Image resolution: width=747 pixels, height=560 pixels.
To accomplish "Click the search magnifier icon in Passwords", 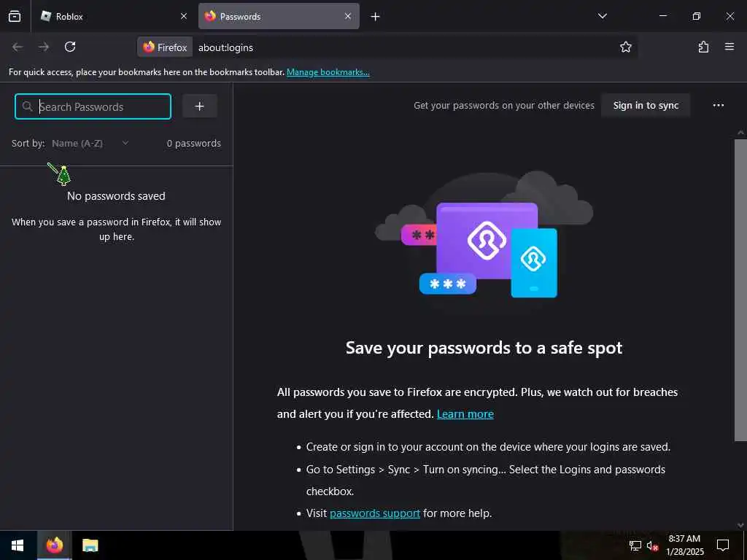I will pos(28,106).
